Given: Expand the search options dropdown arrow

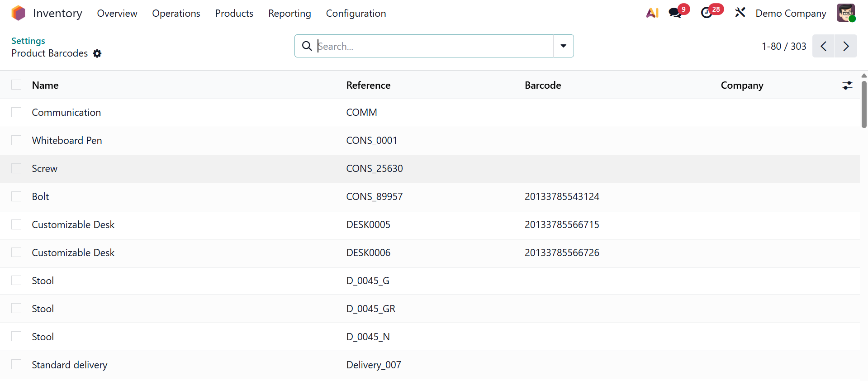Looking at the screenshot, I should (563, 46).
